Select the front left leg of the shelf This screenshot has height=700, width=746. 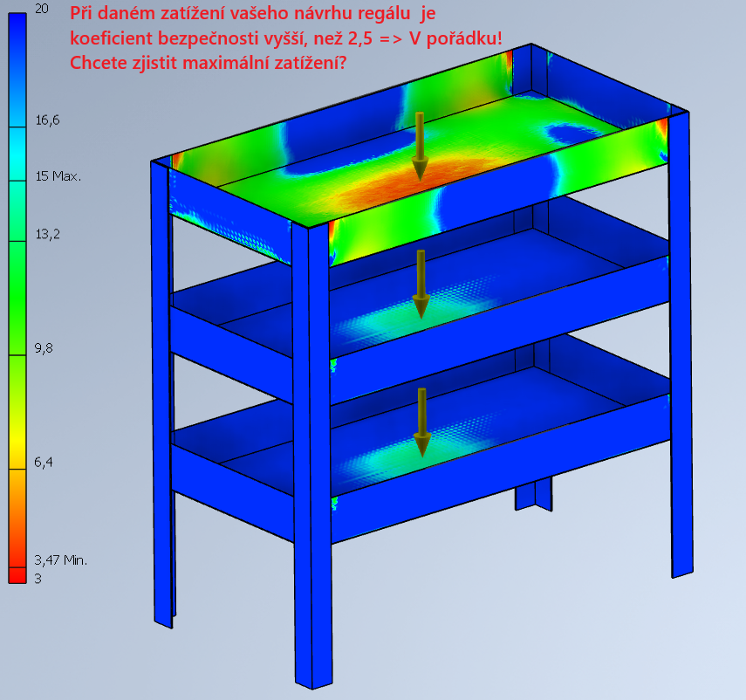click(x=162, y=395)
